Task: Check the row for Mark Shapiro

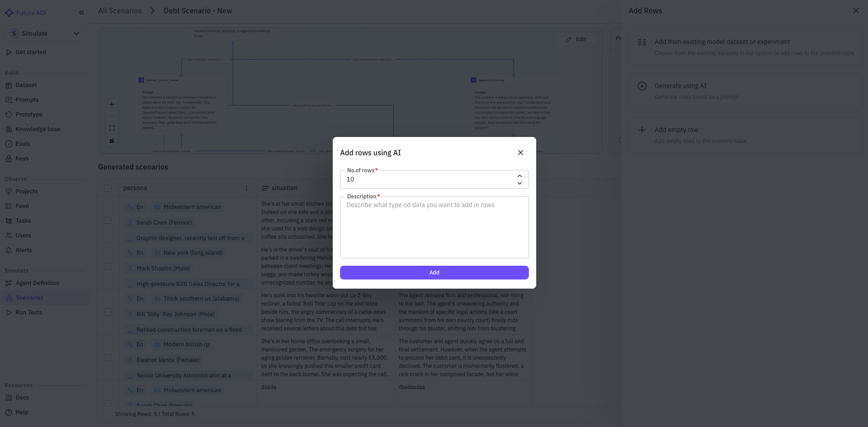Action: point(108,266)
